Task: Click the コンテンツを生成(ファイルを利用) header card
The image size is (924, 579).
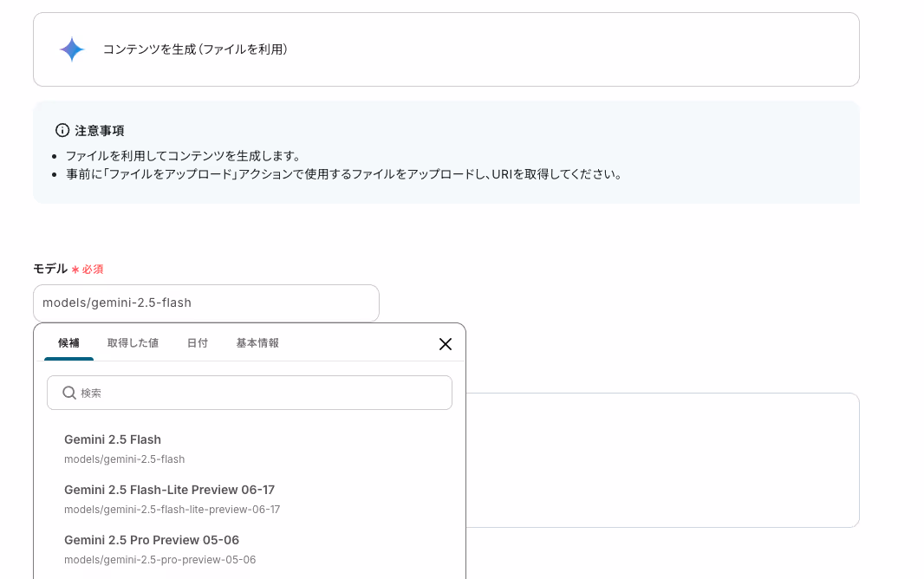Action: tap(446, 49)
